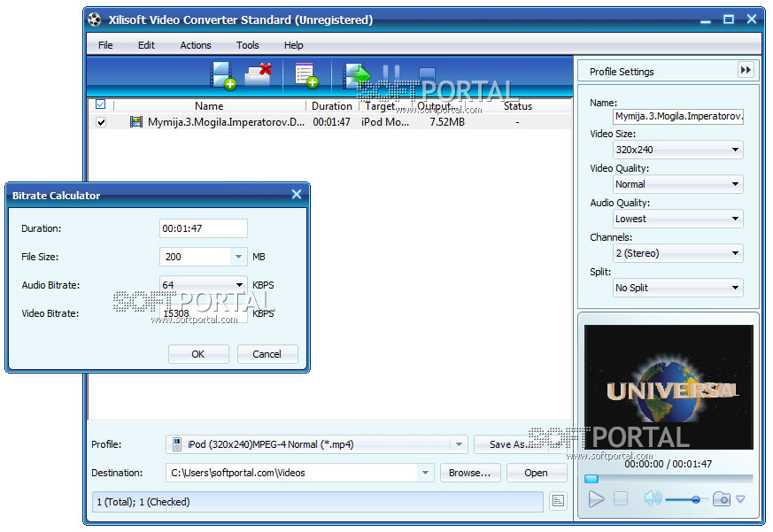Open the log icon near status bar
Image resolution: width=773 pixels, height=532 pixels.
pyautogui.click(x=558, y=501)
